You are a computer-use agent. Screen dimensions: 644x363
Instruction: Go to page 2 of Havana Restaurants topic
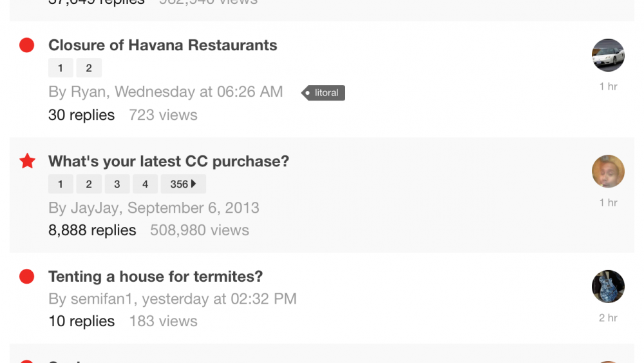pos(89,68)
